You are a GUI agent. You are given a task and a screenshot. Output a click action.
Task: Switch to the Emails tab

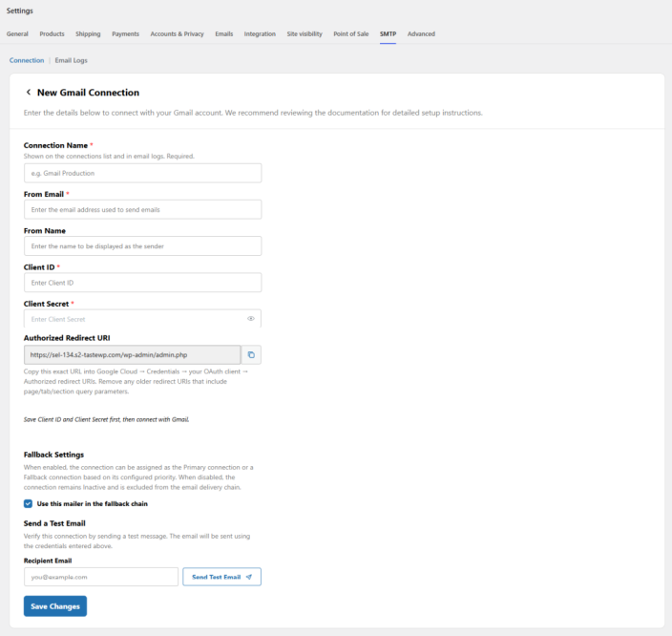(x=224, y=33)
